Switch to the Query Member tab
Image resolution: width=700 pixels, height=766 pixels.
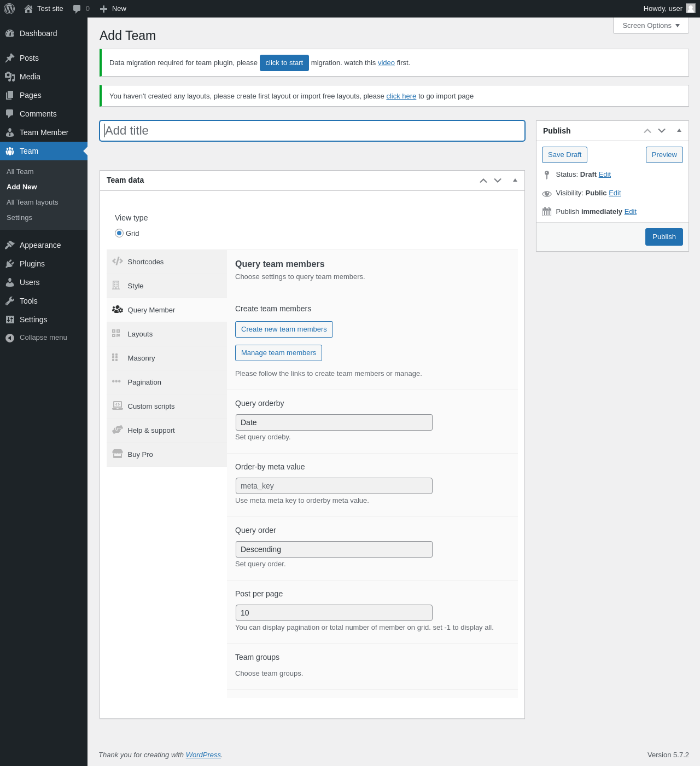pos(167,310)
